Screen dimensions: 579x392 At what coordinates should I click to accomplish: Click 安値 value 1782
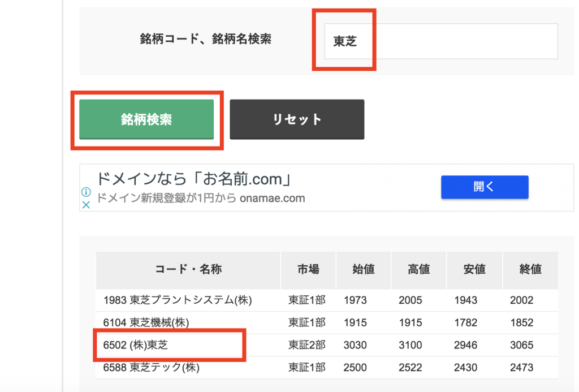[x=466, y=322]
